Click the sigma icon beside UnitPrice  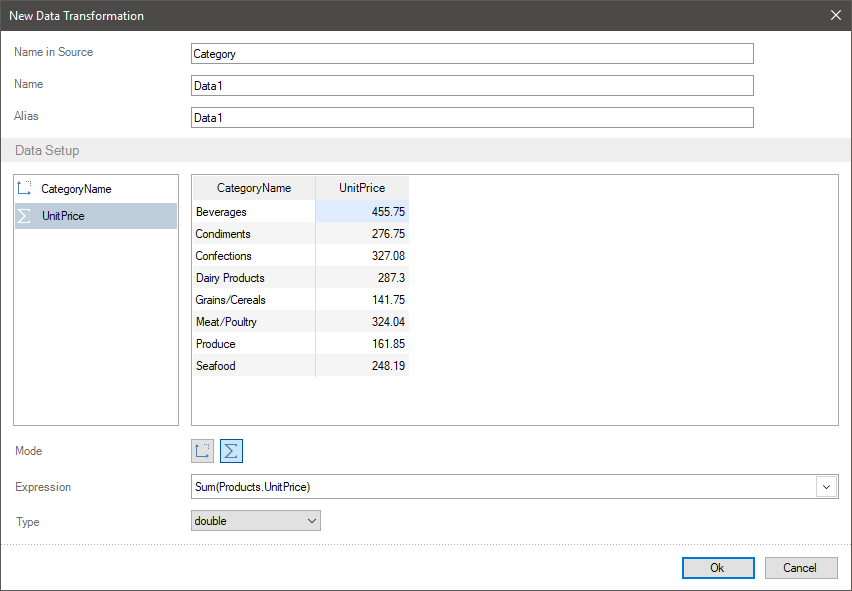tap(24, 216)
